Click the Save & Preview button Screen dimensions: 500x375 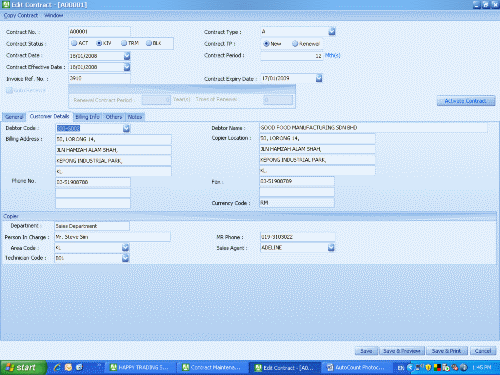tap(402, 351)
